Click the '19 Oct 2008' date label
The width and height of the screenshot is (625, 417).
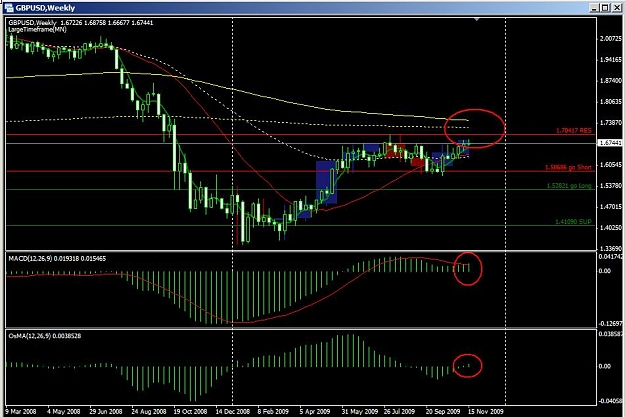[191, 411]
